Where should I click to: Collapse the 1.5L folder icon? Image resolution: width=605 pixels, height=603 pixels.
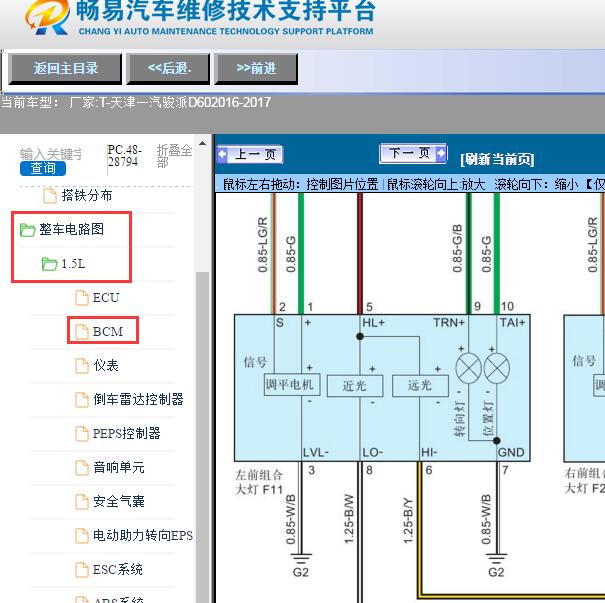coord(49,264)
